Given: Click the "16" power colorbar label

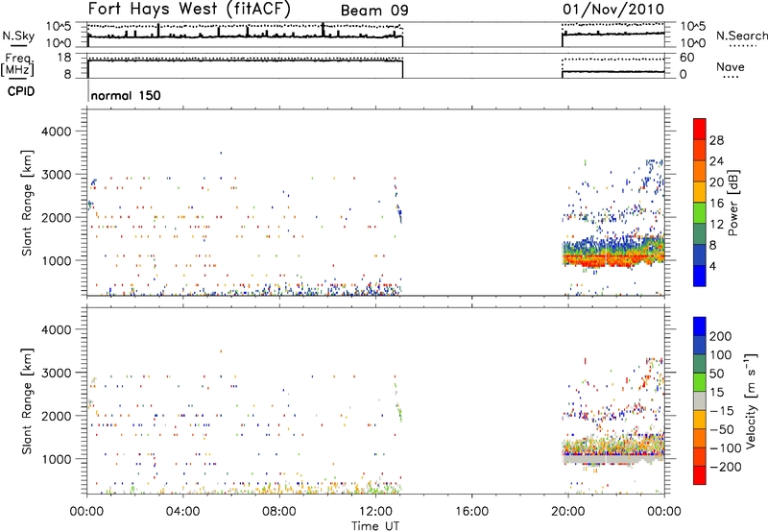Looking at the screenshot, I should [x=716, y=204].
